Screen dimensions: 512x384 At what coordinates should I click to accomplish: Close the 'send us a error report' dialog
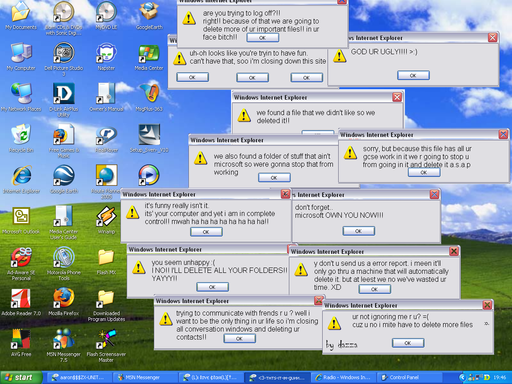pyautogui.click(x=454, y=251)
